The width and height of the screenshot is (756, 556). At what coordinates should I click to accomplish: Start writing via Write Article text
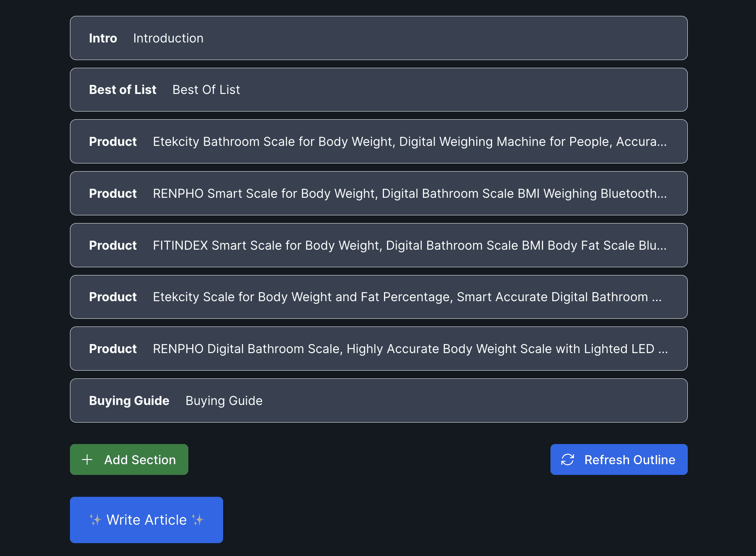point(147,520)
